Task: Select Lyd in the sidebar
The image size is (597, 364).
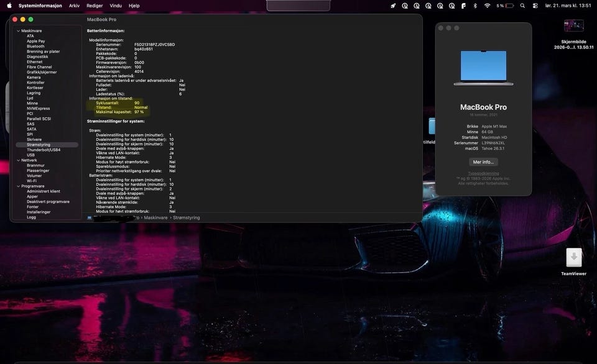Action: pyautogui.click(x=30, y=98)
